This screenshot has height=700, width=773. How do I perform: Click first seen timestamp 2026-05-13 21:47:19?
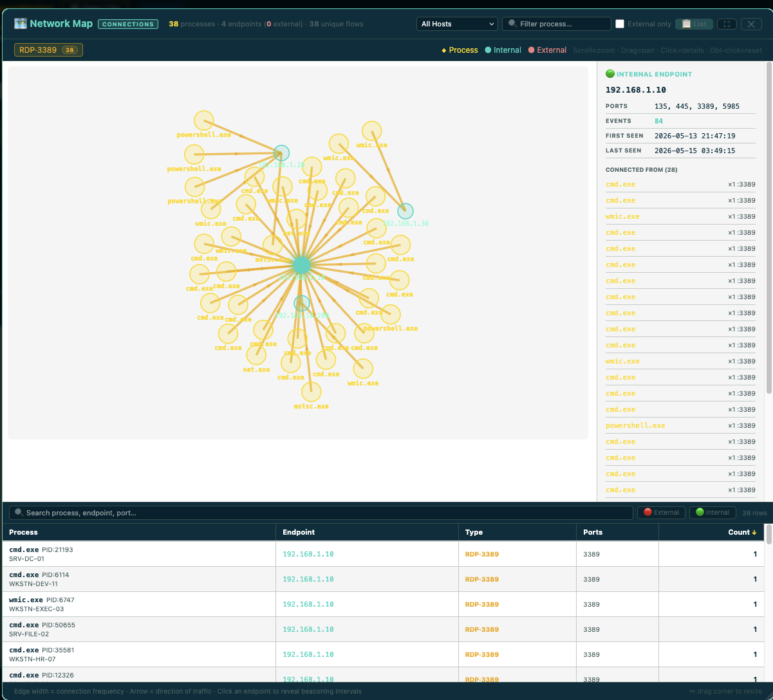point(694,136)
